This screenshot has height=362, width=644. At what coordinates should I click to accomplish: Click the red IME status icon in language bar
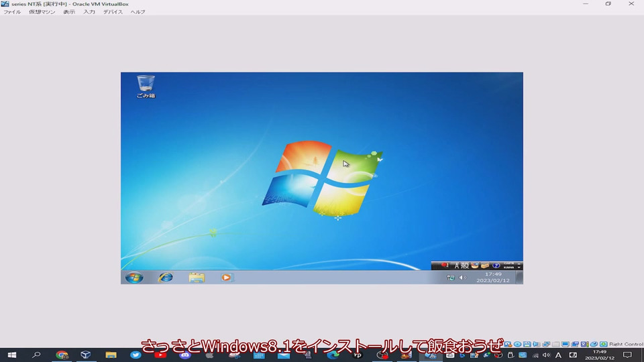click(x=444, y=265)
